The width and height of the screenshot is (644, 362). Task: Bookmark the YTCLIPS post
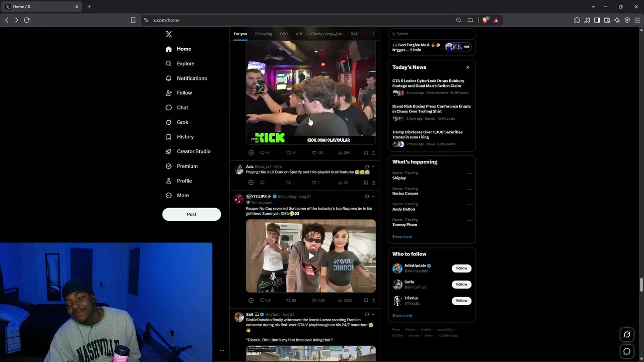click(x=366, y=301)
